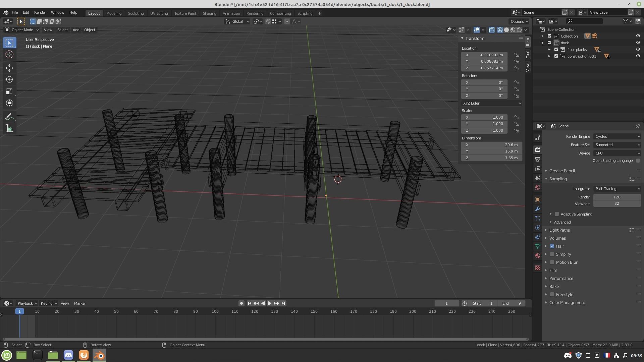Open the Global transform orientation dropdown
Screen dimensions: 644x362
pyautogui.click(x=237, y=21)
